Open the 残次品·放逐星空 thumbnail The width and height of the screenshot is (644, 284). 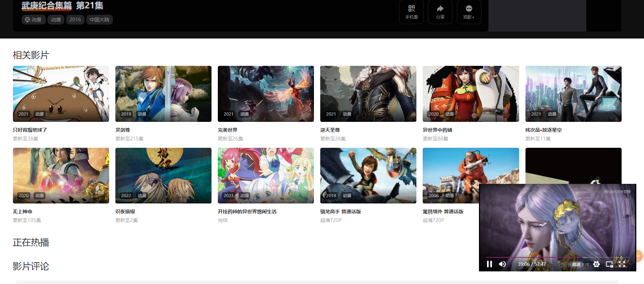(x=573, y=94)
